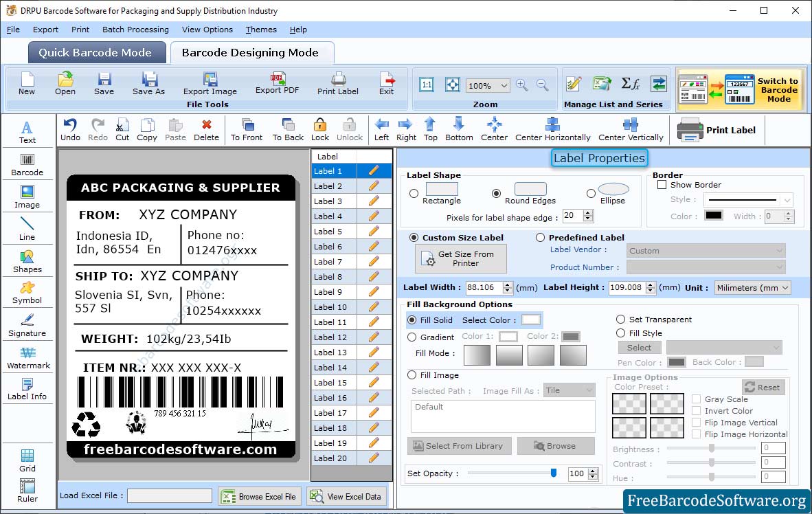The image size is (812, 514).
Task: Open the Shapes tool
Action: coord(27,262)
